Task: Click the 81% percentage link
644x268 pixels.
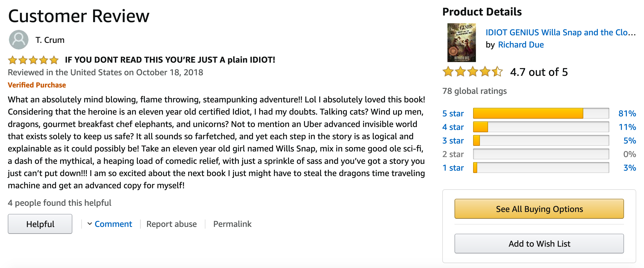Action: click(x=627, y=113)
